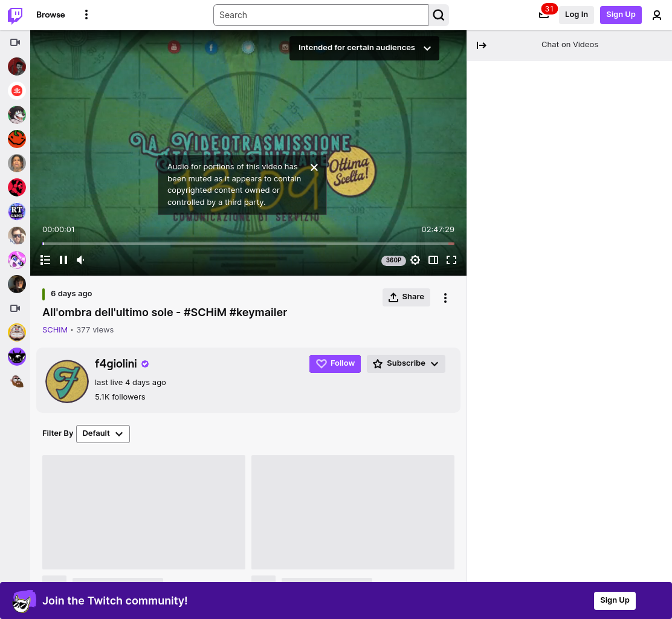Follow the f4giolini channel
672x619 pixels.
(335, 363)
